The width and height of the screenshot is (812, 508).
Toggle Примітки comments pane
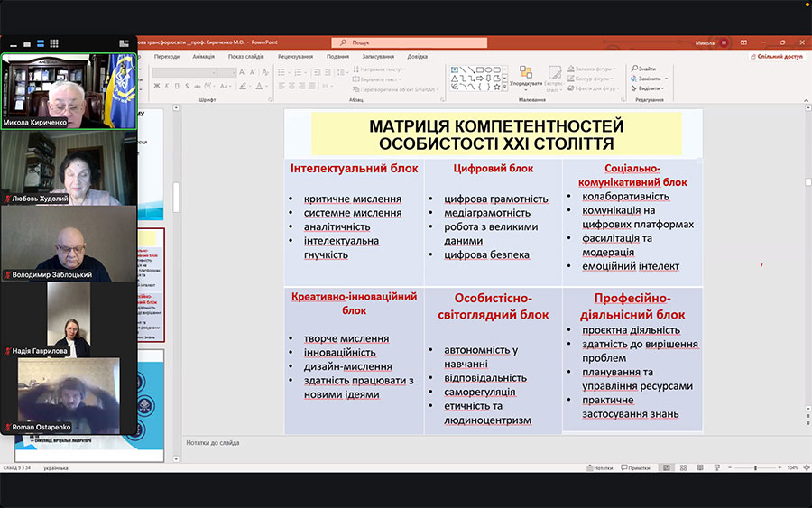point(636,467)
